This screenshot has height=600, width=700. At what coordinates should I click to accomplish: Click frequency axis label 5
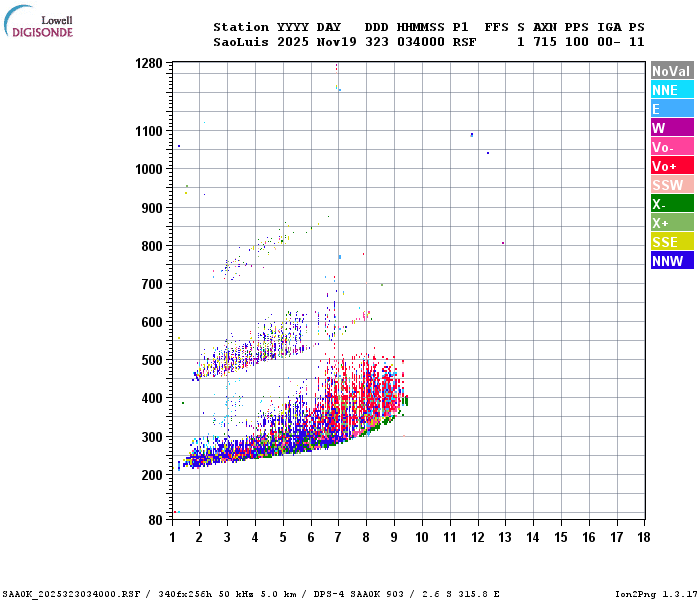pos(283,537)
